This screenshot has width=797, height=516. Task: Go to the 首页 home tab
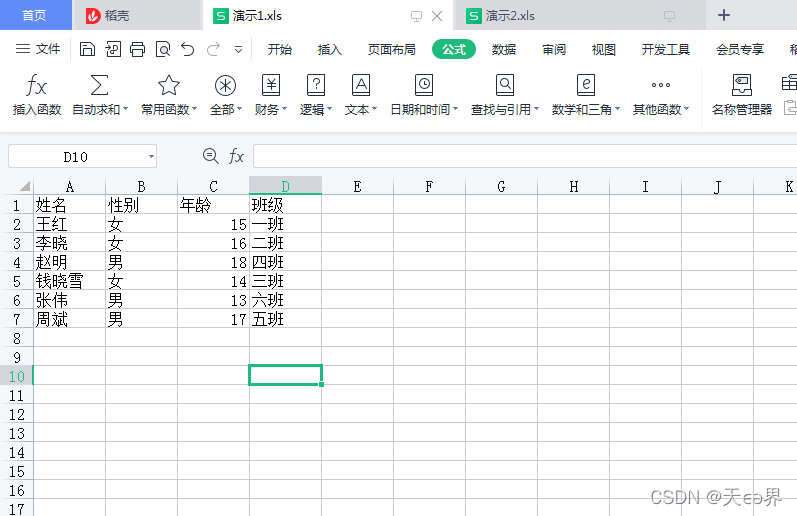point(34,15)
